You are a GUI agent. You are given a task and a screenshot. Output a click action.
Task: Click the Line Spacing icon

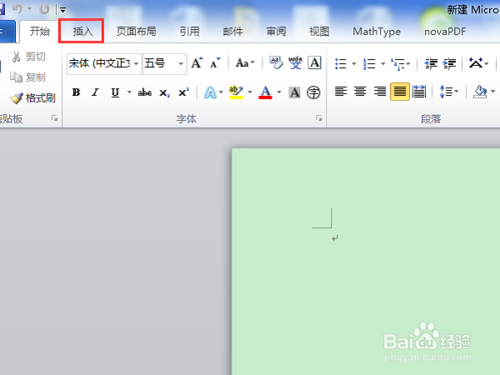446,91
